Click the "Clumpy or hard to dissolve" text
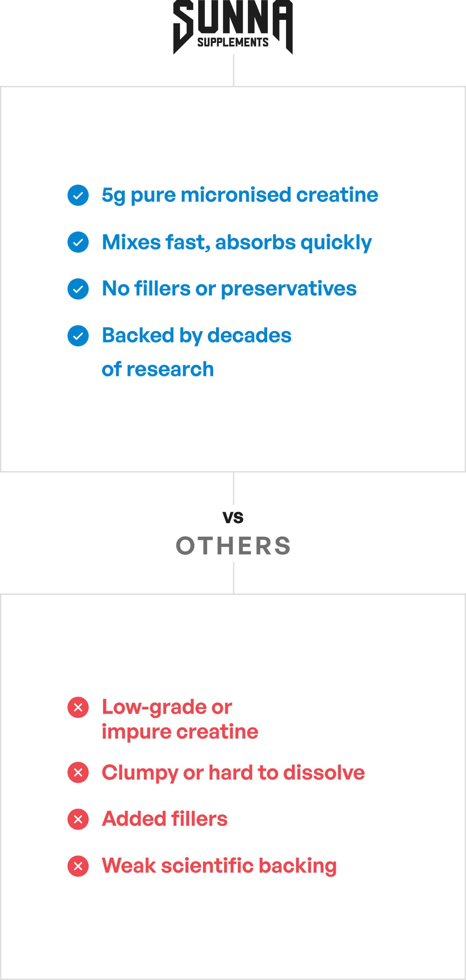 click(x=233, y=772)
